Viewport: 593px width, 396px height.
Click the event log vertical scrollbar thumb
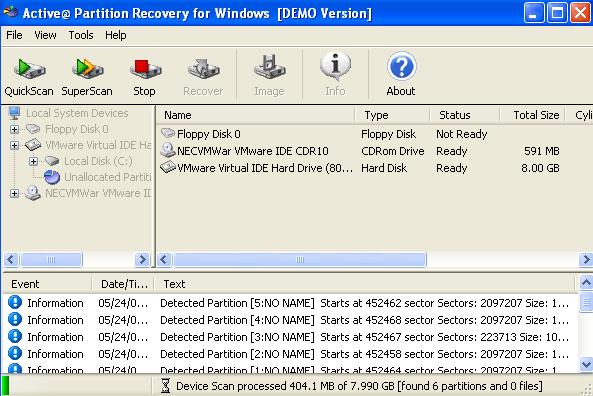coord(586,301)
